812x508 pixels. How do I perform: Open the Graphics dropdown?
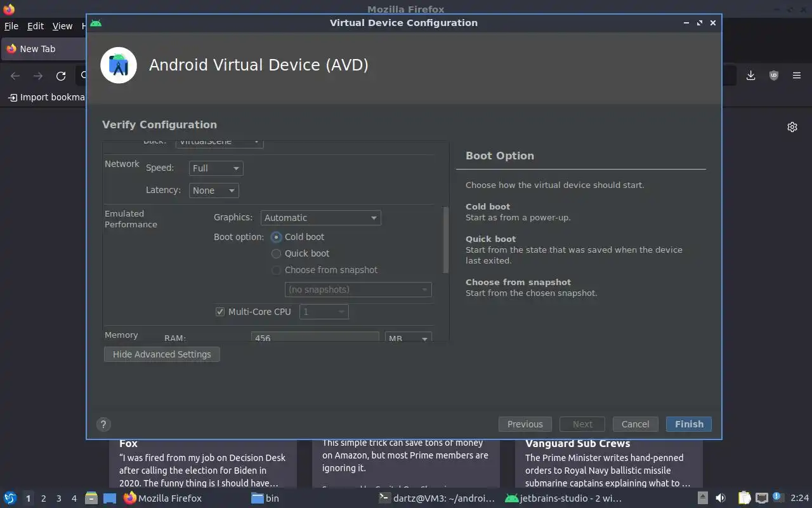320,218
